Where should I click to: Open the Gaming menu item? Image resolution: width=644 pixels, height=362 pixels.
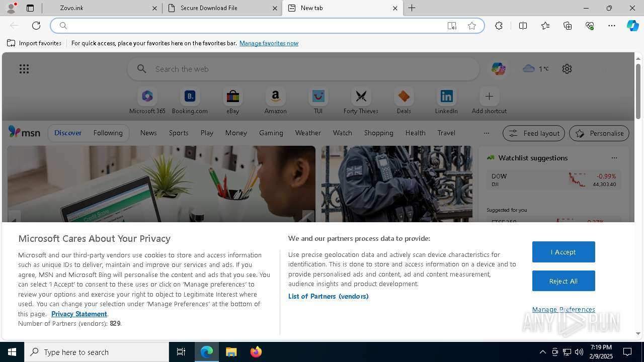pos(271,133)
